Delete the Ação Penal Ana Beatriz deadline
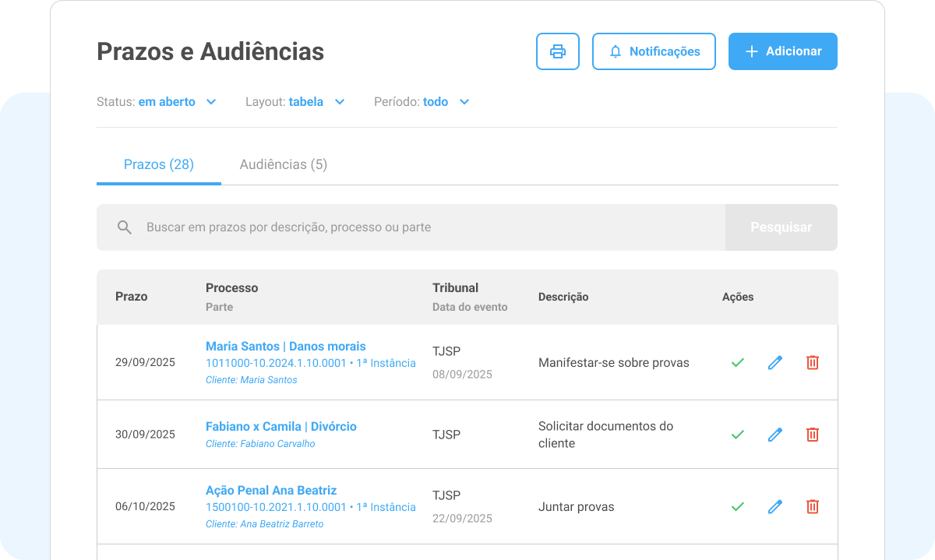This screenshot has height=560, width=935. [x=812, y=506]
